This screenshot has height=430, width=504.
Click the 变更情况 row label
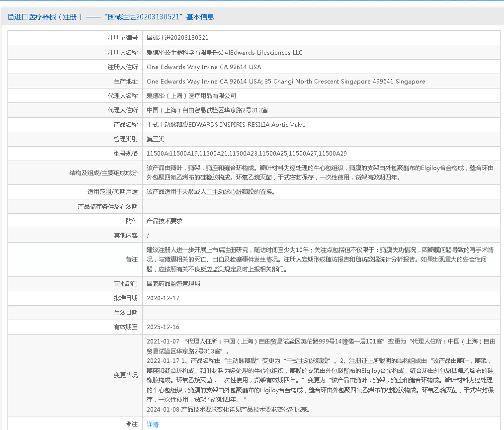click(125, 375)
